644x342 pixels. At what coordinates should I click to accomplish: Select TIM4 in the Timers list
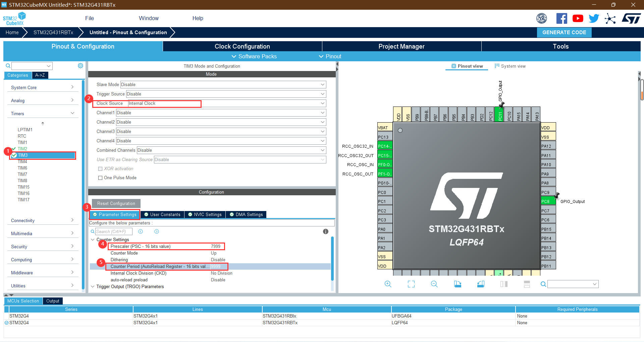pos(22,161)
